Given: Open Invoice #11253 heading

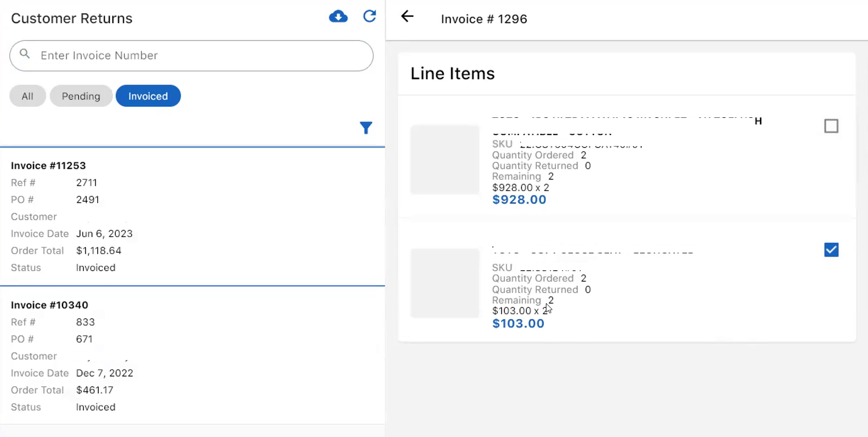Looking at the screenshot, I should coord(48,166).
